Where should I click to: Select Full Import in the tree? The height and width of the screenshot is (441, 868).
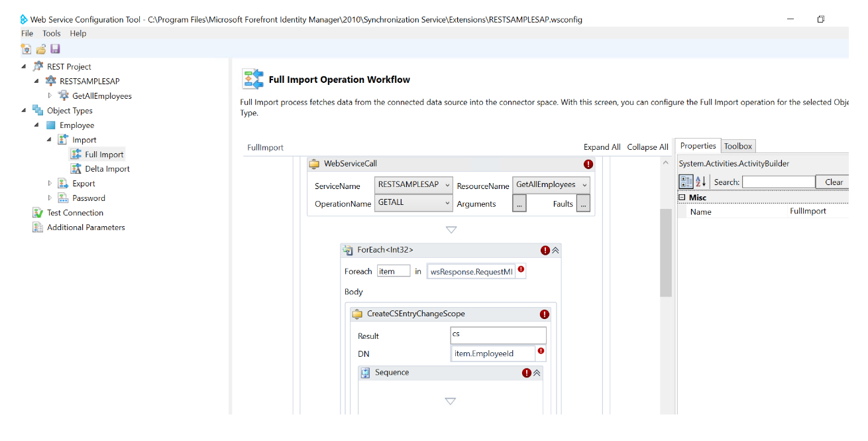tap(104, 154)
